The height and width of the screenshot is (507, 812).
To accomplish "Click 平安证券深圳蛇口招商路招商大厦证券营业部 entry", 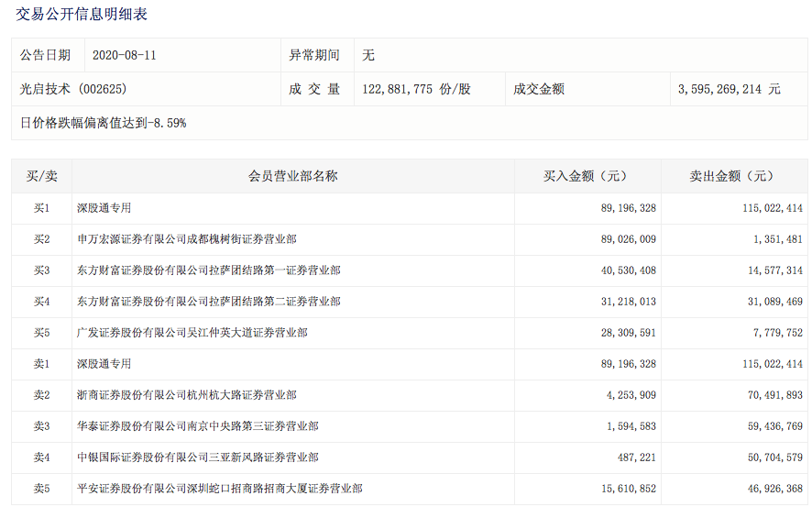I will tap(220, 489).
